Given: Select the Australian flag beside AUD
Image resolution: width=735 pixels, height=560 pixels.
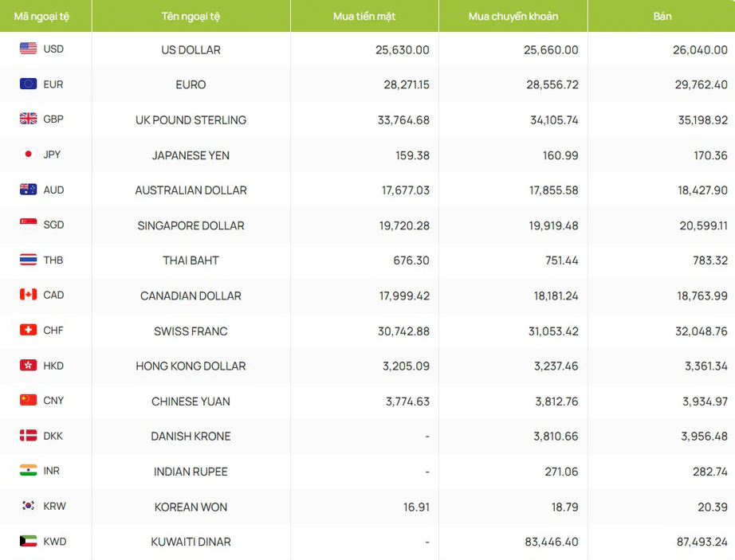Looking at the screenshot, I should 28,189.
